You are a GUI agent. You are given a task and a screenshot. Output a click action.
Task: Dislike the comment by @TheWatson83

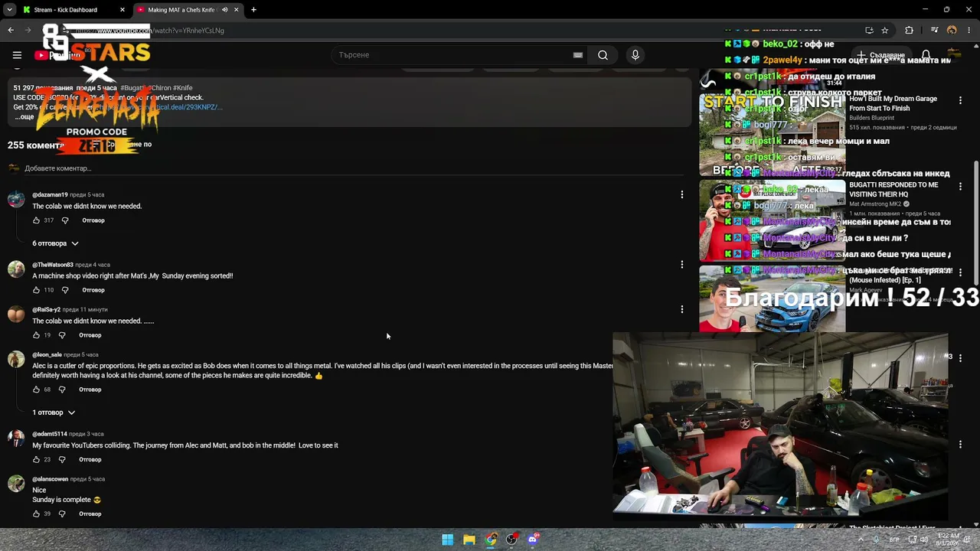[65, 290]
